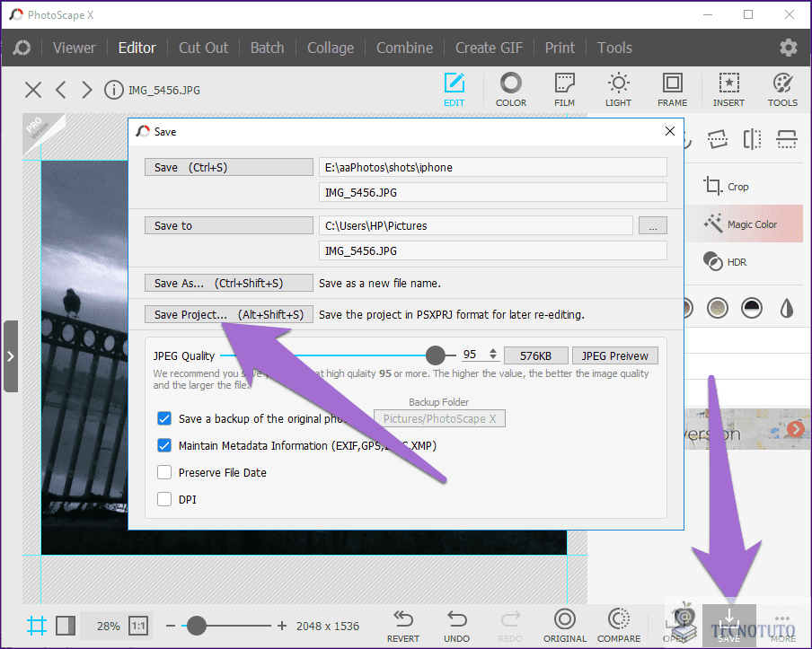This screenshot has width=812, height=649.
Task: Apply the HDR effect
Action: click(x=725, y=262)
